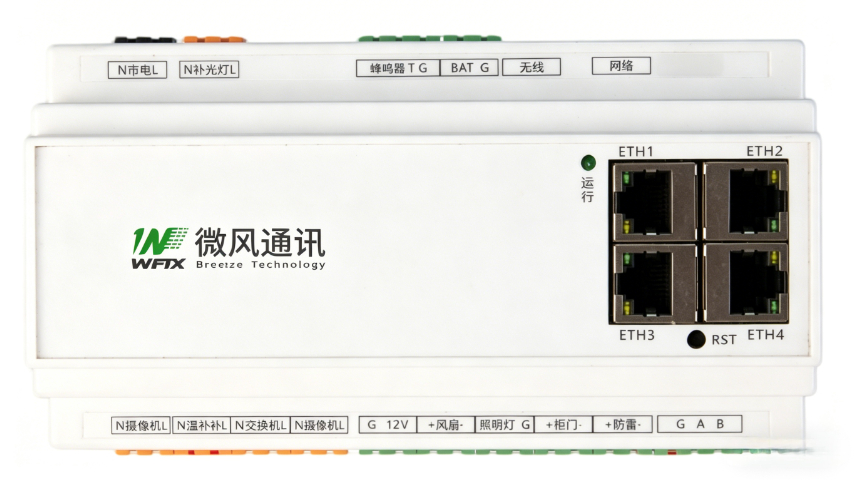Click the N交换机L label
Image resolution: width=854 pixels, height=480 pixels.
tap(260, 426)
